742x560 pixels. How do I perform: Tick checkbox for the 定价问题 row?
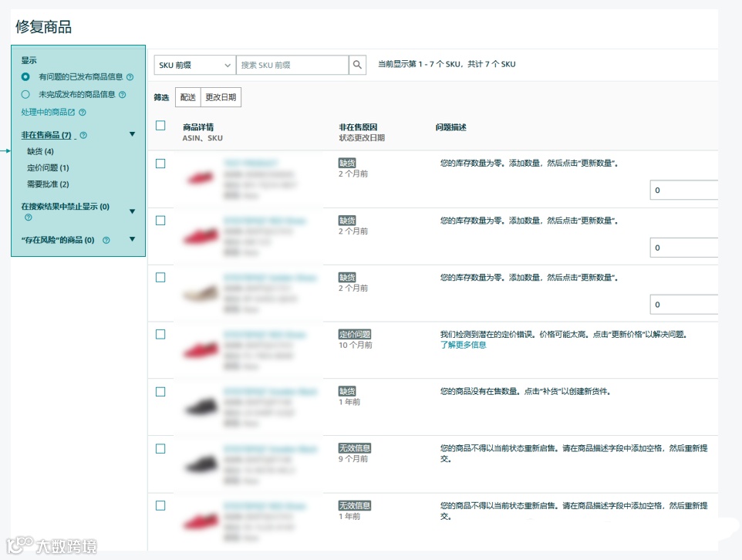coord(160,335)
